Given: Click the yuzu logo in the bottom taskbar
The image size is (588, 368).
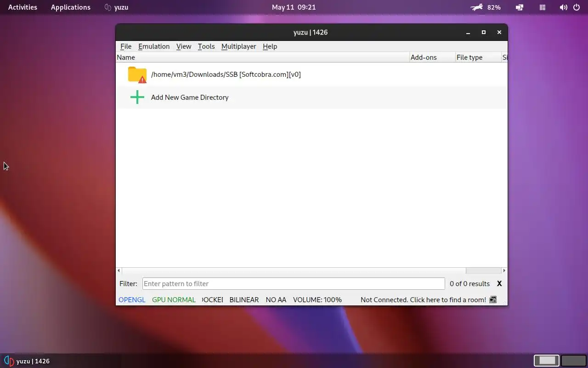Looking at the screenshot, I should [8, 361].
